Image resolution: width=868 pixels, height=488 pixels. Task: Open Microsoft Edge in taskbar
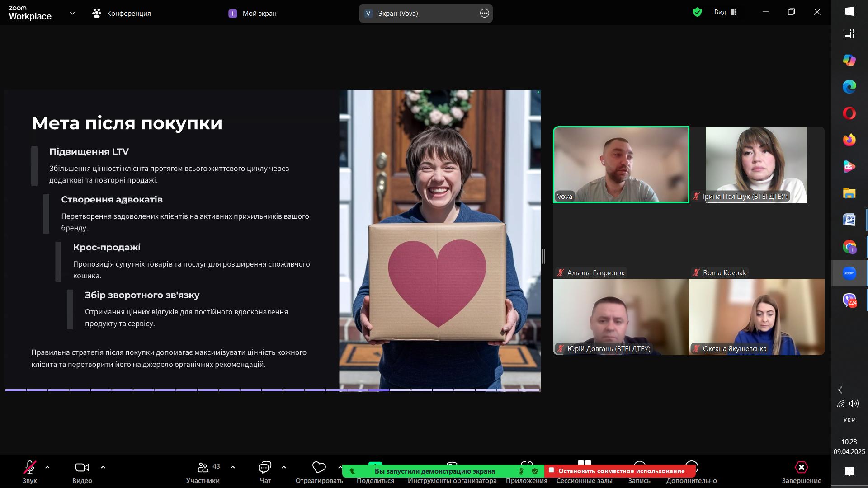coord(849,87)
